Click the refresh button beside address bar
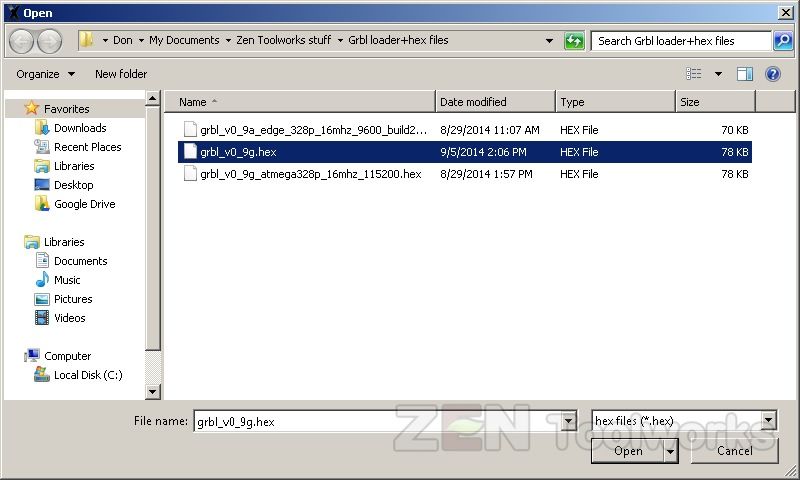The height and width of the screenshot is (480, 800). [574, 41]
